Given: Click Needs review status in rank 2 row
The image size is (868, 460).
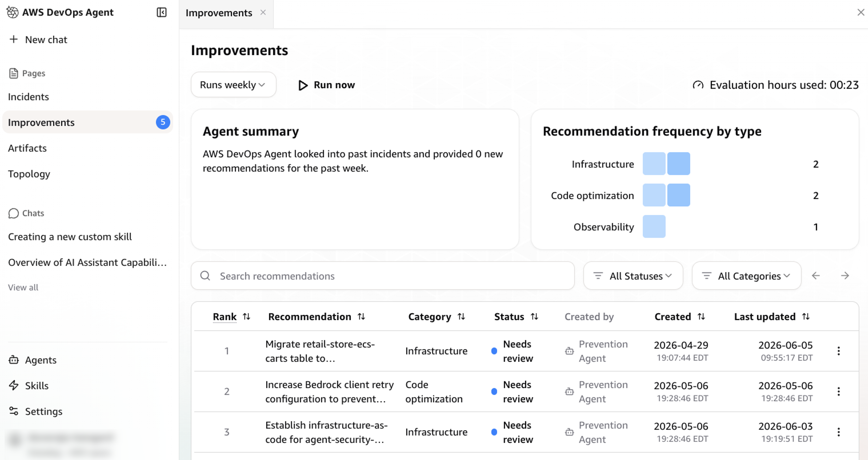Looking at the screenshot, I should [x=513, y=391].
